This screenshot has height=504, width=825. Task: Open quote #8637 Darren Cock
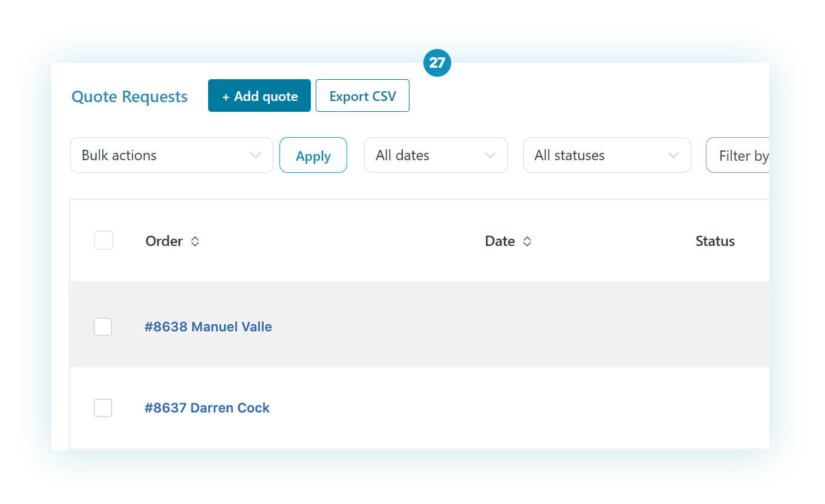tap(207, 408)
